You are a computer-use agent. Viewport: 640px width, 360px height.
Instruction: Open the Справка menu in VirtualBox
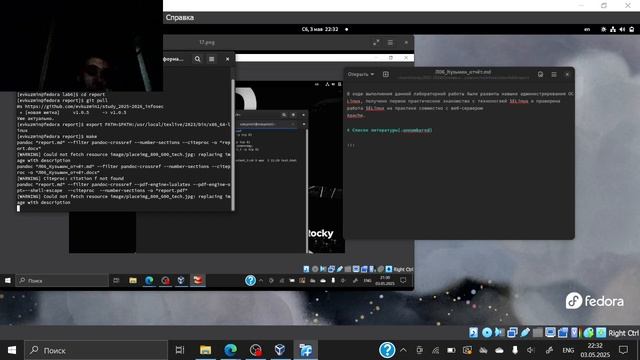tap(180, 18)
